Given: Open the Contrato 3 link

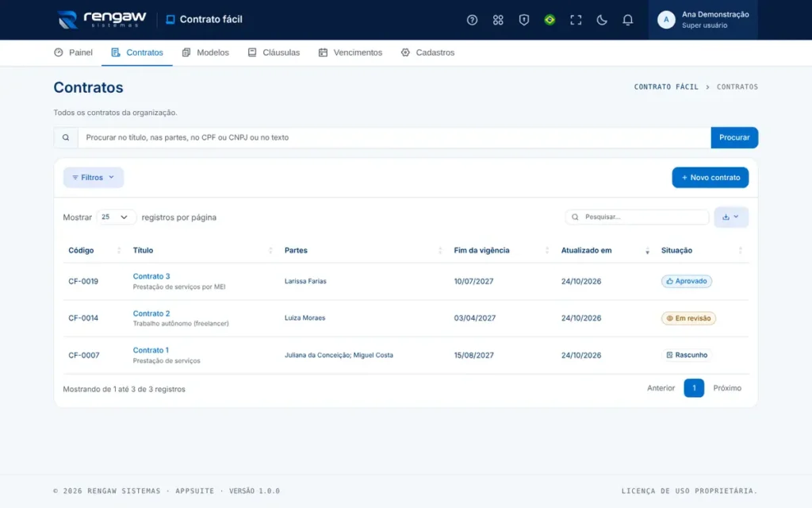Looking at the screenshot, I should click(151, 276).
